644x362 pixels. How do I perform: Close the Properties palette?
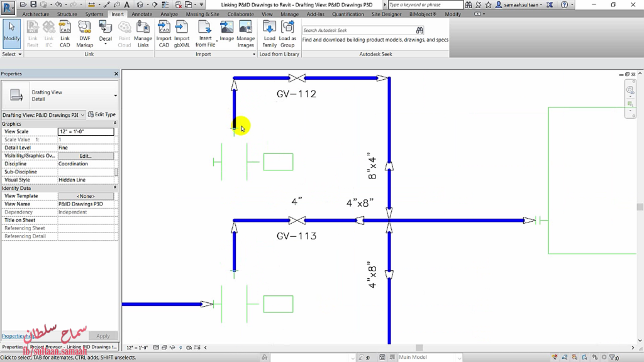coord(116,74)
